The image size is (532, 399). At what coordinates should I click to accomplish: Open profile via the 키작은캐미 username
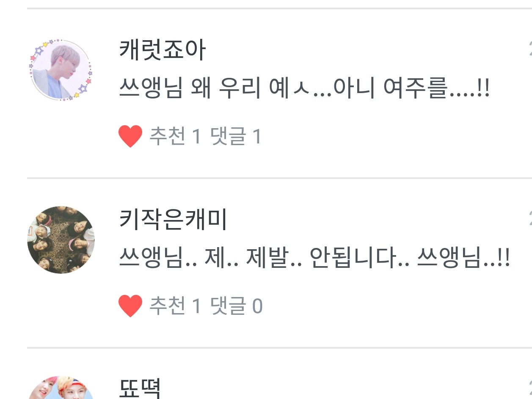click(x=173, y=220)
